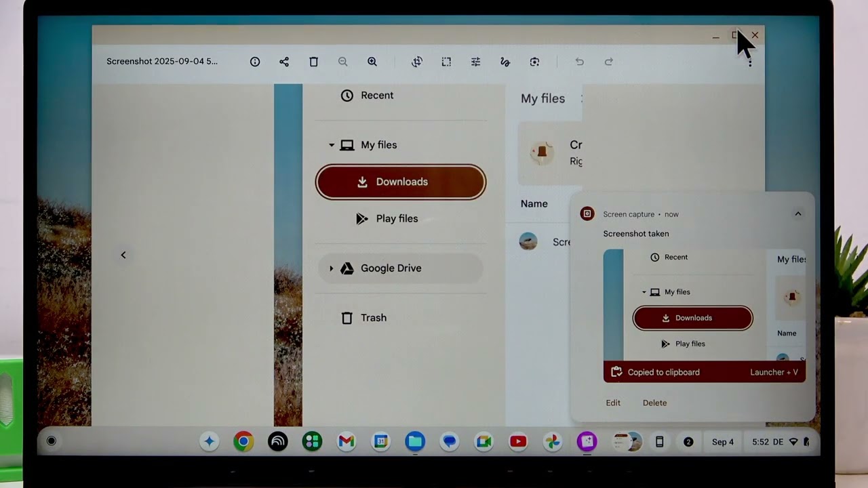Open Messages app from the shelf
Image resolution: width=868 pixels, height=488 pixels.
pos(449,442)
